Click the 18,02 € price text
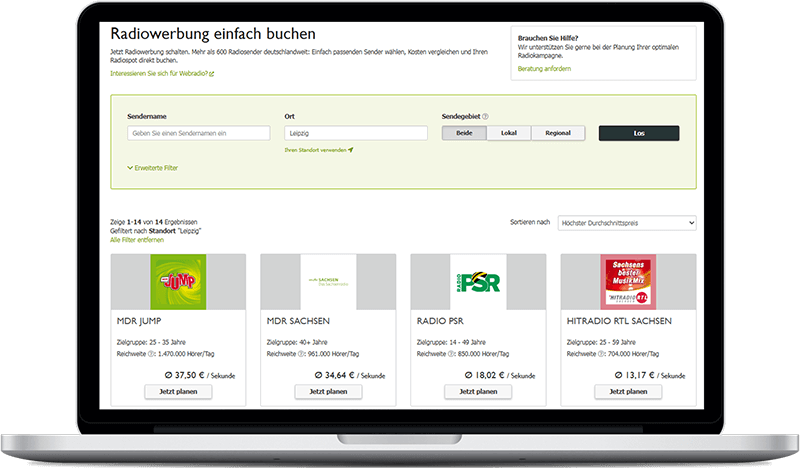Viewport: 800px width, 468px height. pos(489,375)
